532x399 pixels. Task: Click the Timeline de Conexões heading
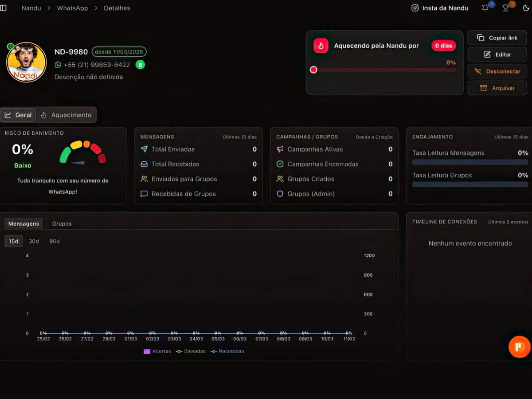(445, 222)
